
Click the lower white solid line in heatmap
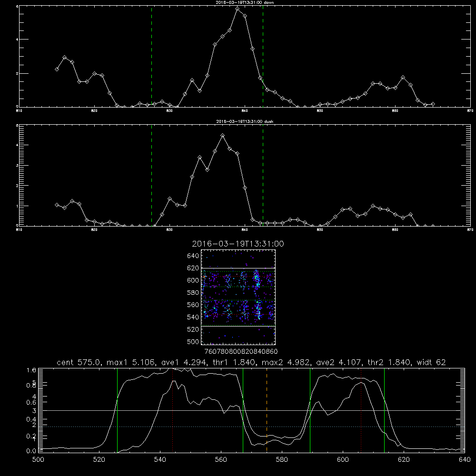coord(238,327)
